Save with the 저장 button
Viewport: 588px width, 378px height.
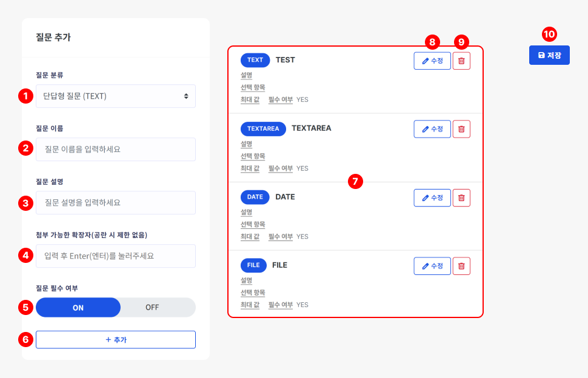coord(549,55)
